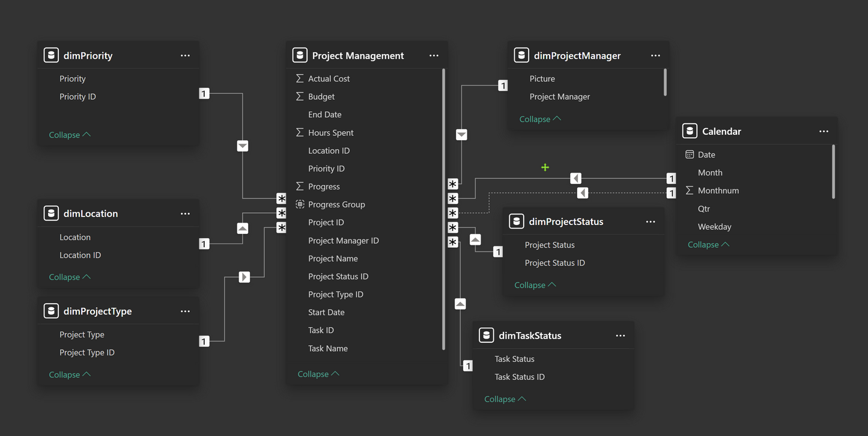
Task: Click the group icon beside Progress Group
Action: 300,204
